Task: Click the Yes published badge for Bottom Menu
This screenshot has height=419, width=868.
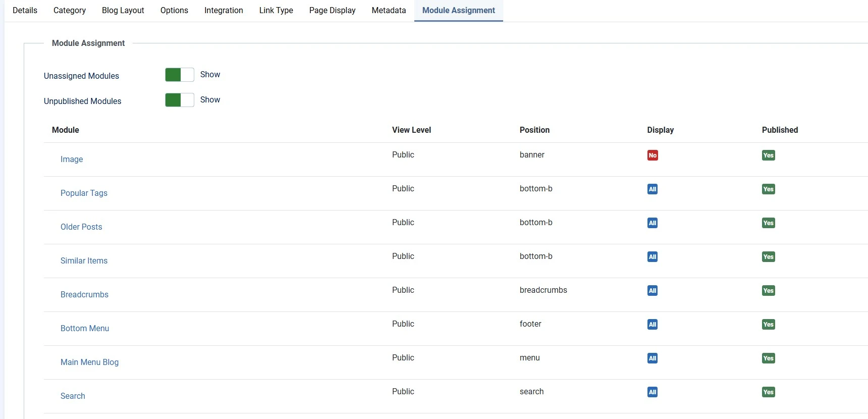Action: [769, 325]
